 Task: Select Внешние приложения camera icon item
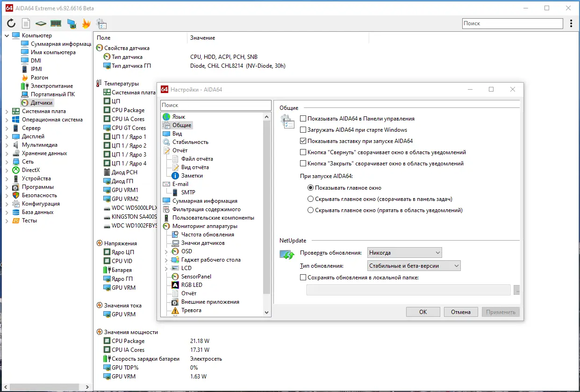tap(176, 302)
